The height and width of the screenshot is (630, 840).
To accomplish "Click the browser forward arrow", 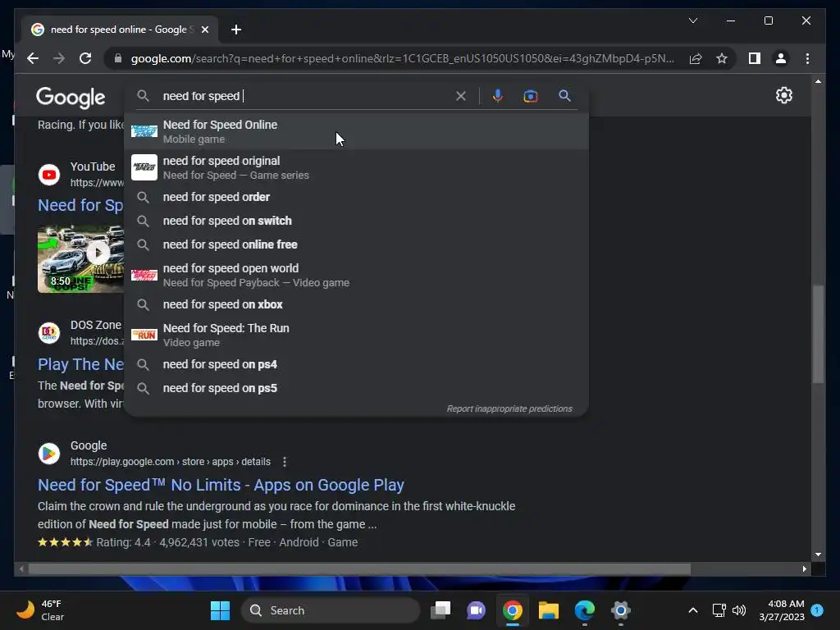I will (x=59, y=58).
